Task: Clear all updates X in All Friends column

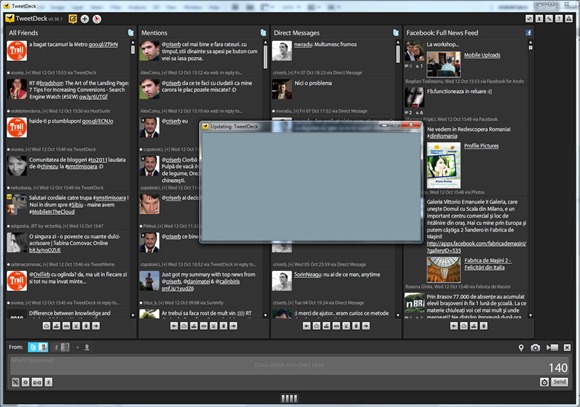Action: point(76,326)
